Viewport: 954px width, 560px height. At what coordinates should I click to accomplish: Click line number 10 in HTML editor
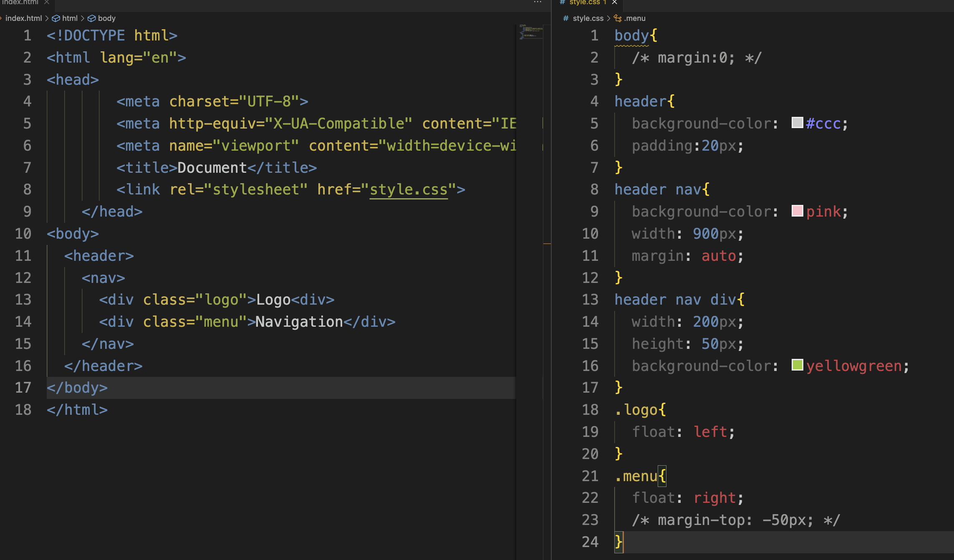point(23,234)
